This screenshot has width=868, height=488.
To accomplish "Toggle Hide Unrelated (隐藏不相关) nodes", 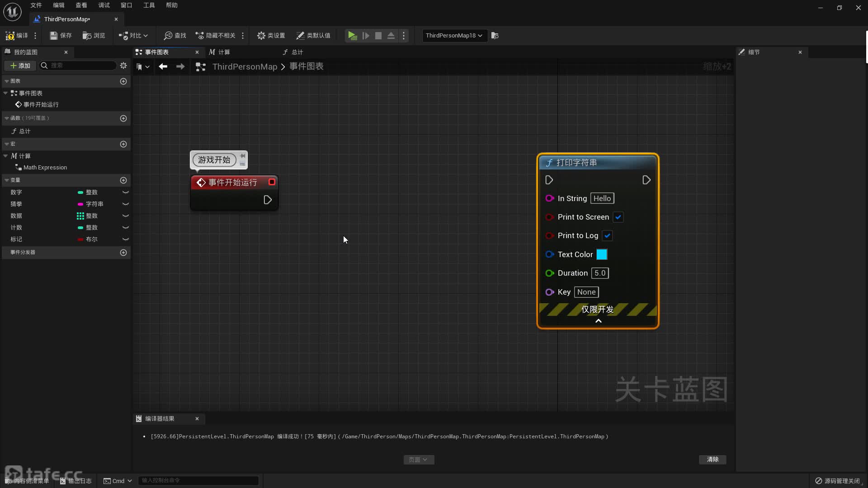I will pos(215,35).
